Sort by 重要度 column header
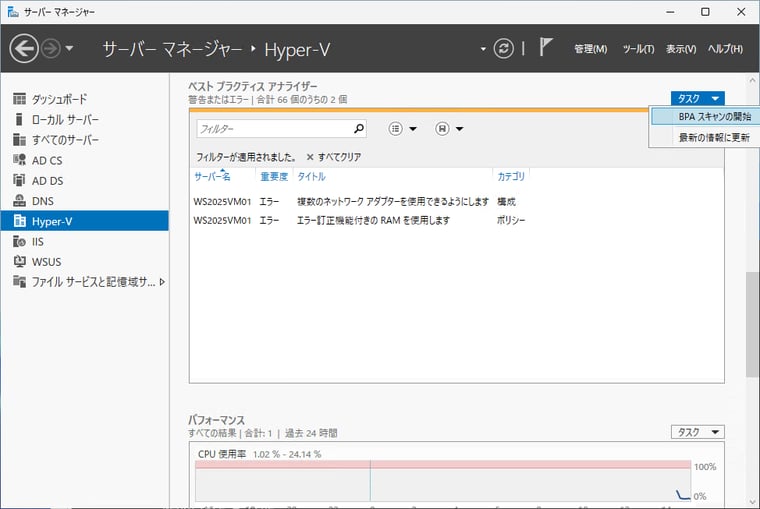Viewport: 760px width, 509px height. [x=274, y=176]
